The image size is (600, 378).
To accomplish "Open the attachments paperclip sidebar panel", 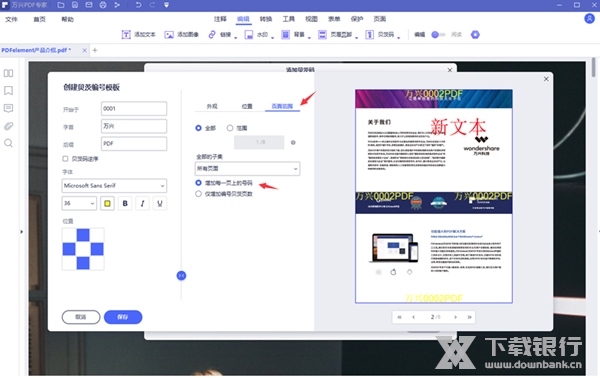I will (8, 126).
